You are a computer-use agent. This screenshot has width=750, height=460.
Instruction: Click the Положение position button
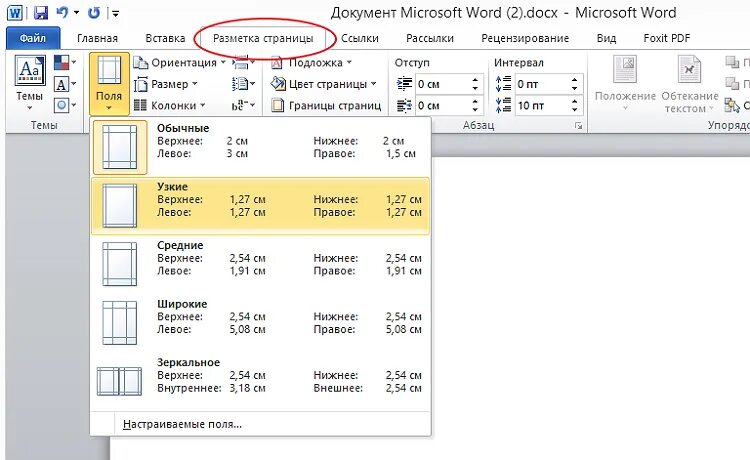tap(625, 84)
